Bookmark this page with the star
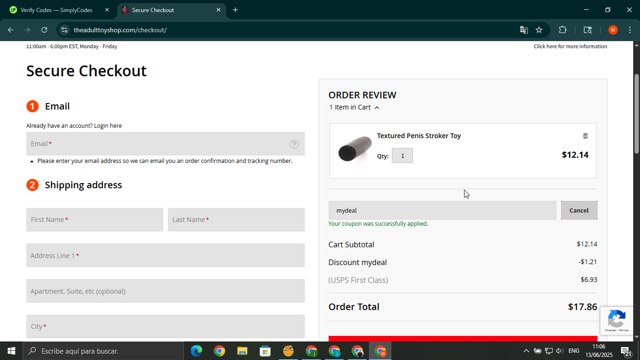 [x=539, y=30]
